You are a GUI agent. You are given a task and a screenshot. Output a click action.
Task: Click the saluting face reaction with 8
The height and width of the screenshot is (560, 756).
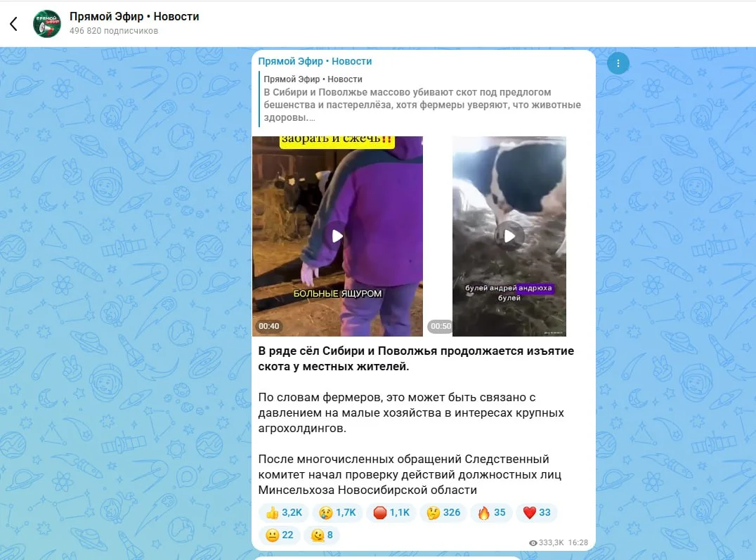point(322,535)
